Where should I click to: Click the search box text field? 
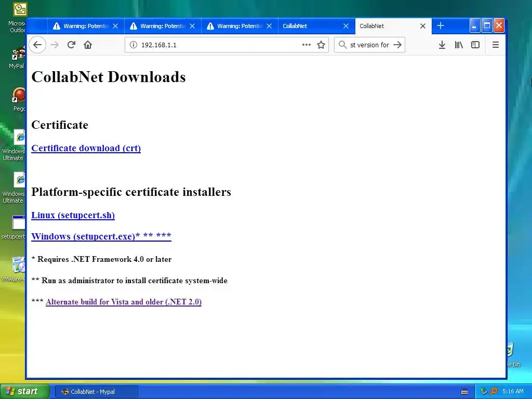(369, 45)
